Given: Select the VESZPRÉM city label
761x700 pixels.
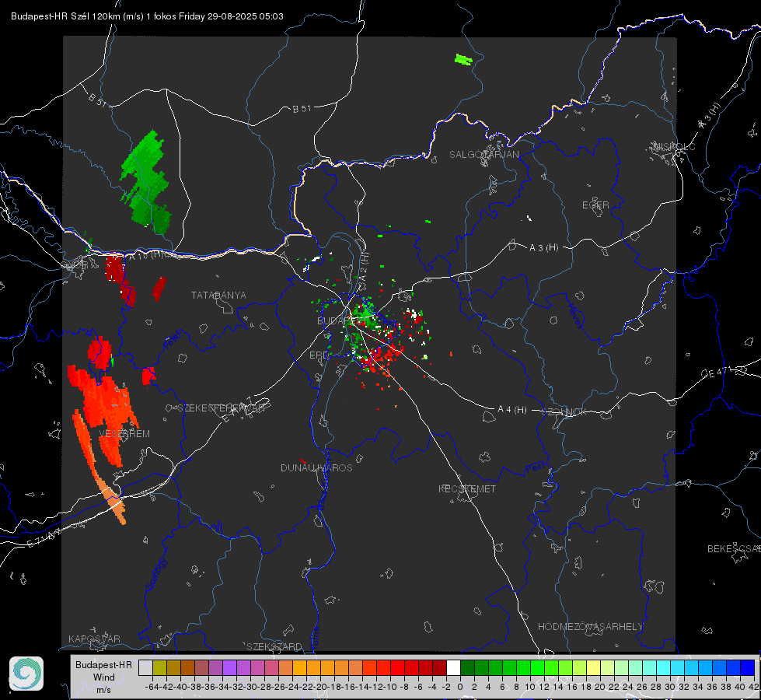Looking at the screenshot, I should tap(124, 434).
